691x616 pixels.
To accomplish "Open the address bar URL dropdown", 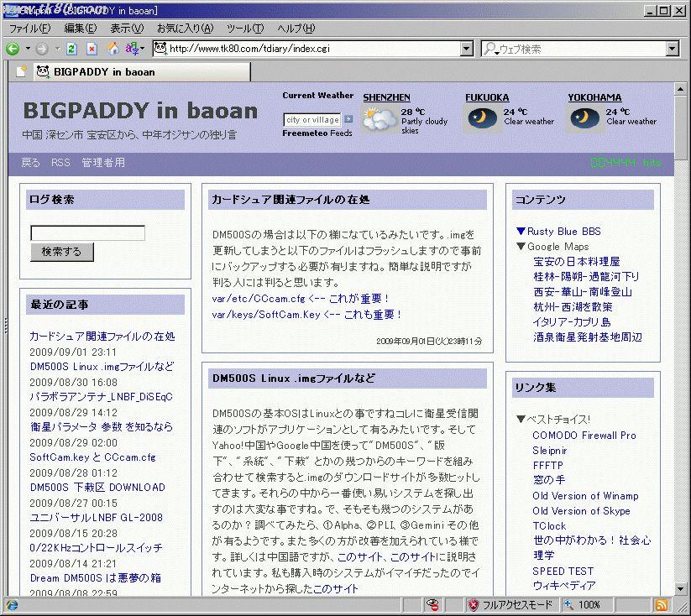I will 467,49.
